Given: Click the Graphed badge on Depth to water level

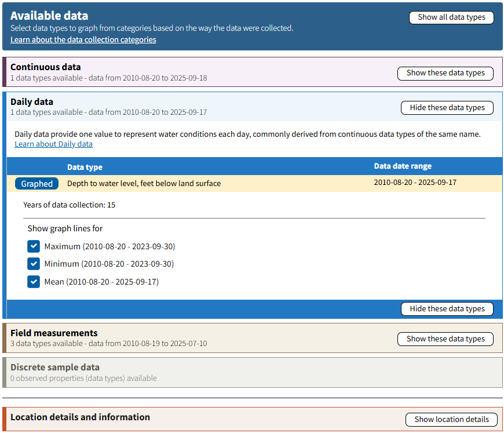Looking at the screenshot, I should [x=36, y=183].
